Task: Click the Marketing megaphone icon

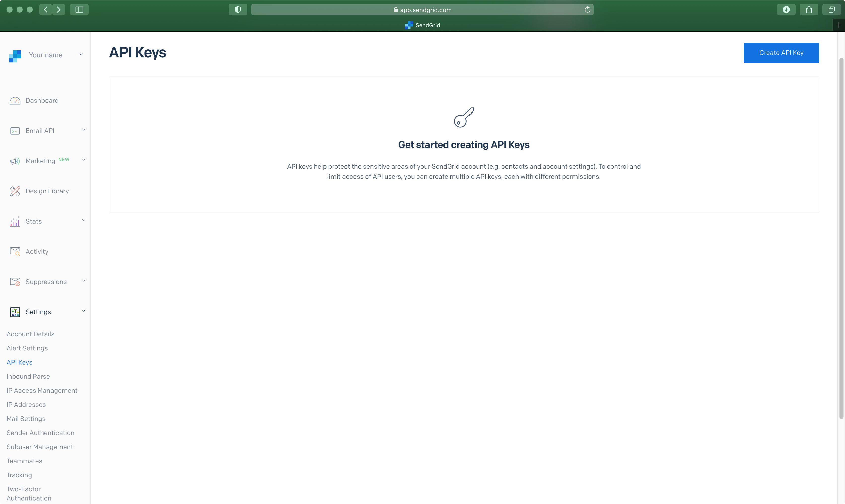Action: (15, 161)
